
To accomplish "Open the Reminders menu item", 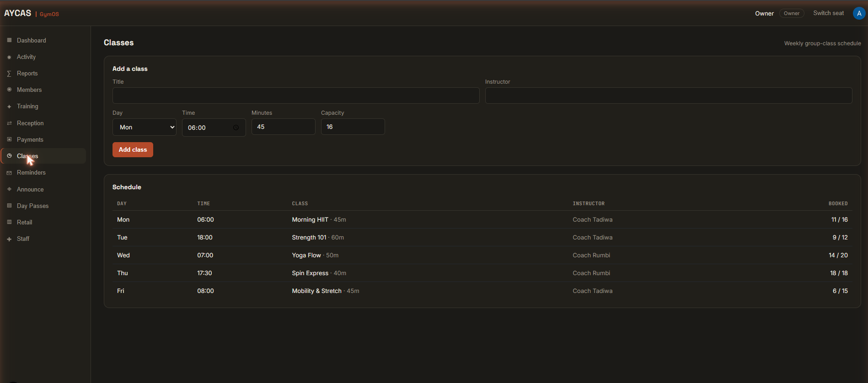I will click(x=44, y=172).
